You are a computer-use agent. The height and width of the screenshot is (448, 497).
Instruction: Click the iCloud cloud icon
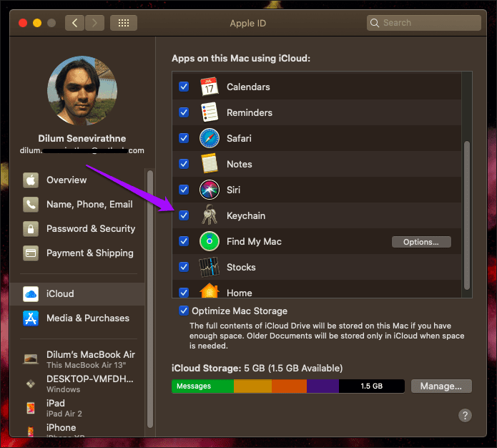tap(31, 294)
